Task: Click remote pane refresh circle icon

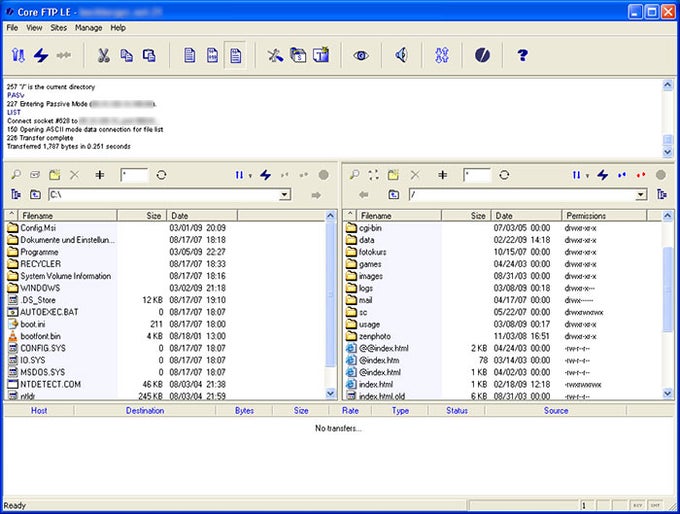Action: coord(504,175)
